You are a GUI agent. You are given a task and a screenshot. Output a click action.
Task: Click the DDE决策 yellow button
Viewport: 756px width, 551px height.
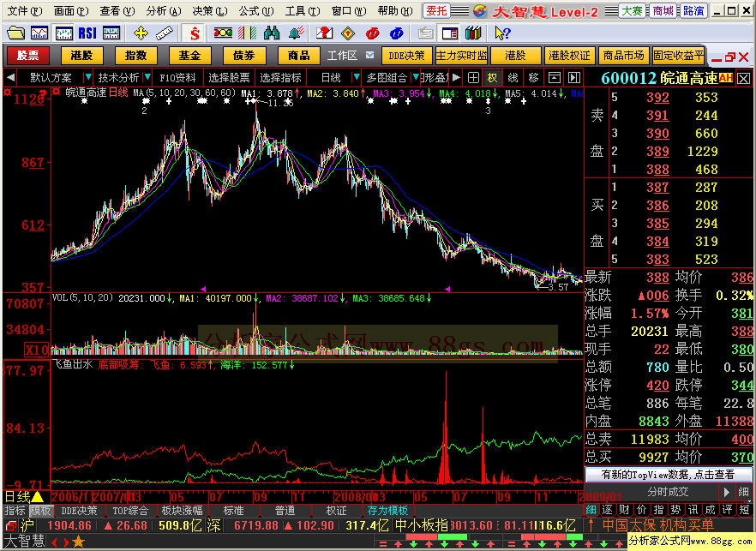coord(406,56)
